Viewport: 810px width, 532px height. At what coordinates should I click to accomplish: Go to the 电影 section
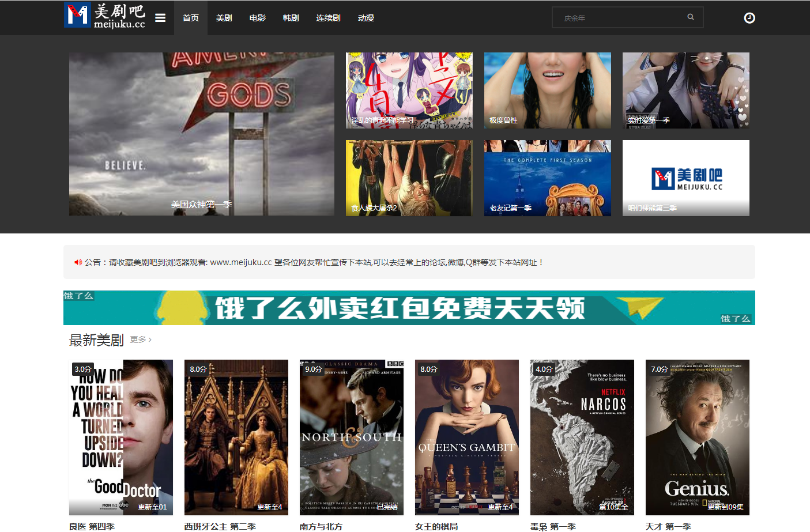coord(257,18)
